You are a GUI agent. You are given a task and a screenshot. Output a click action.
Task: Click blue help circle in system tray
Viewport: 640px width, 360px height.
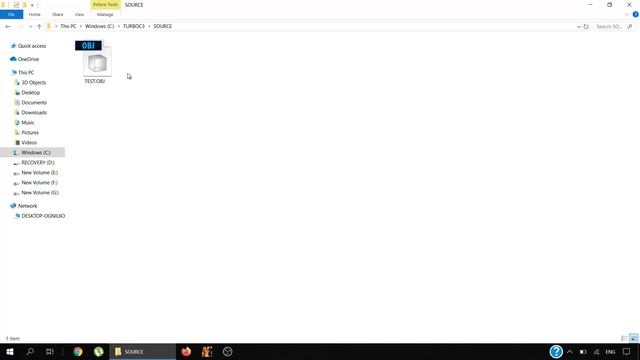[556, 351]
